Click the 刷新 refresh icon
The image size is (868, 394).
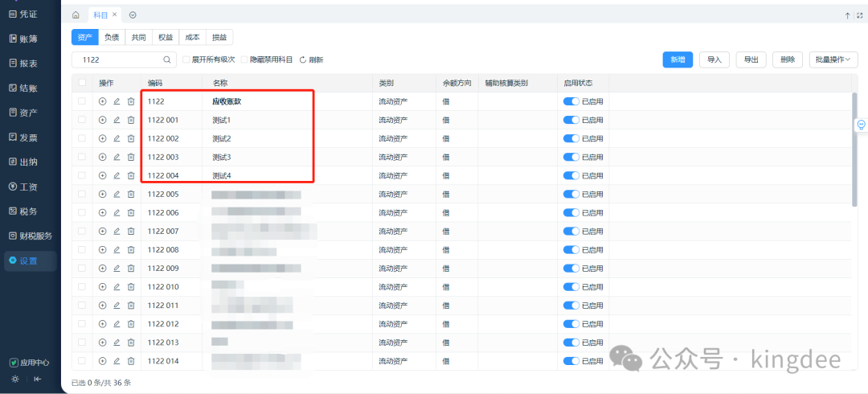[303, 60]
